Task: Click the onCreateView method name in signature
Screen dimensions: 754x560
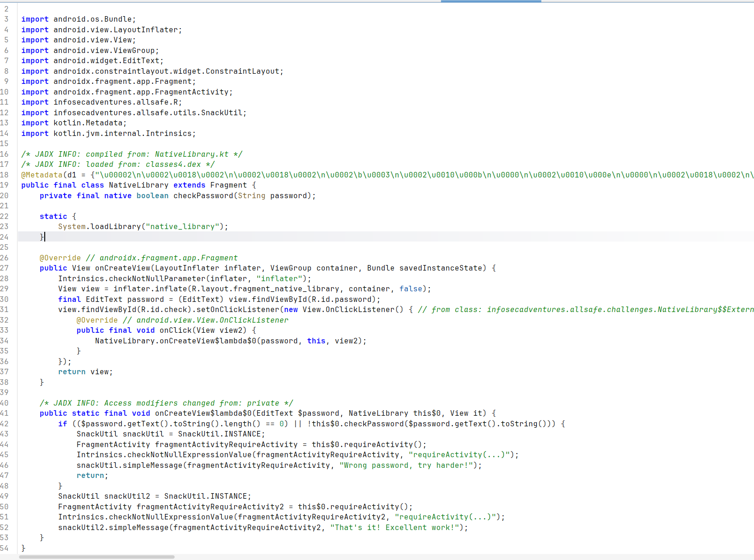Action: pyautogui.click(x=122, y=268)
